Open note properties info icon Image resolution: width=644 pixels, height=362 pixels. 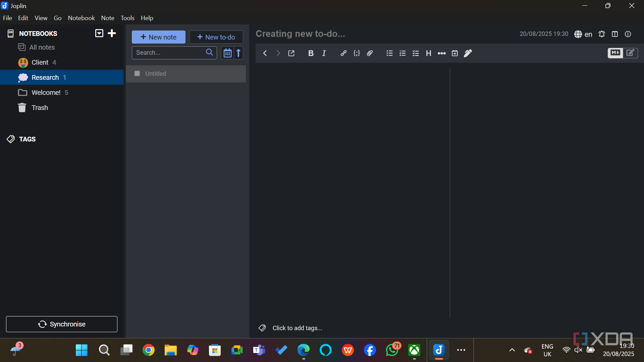[628, 34]
